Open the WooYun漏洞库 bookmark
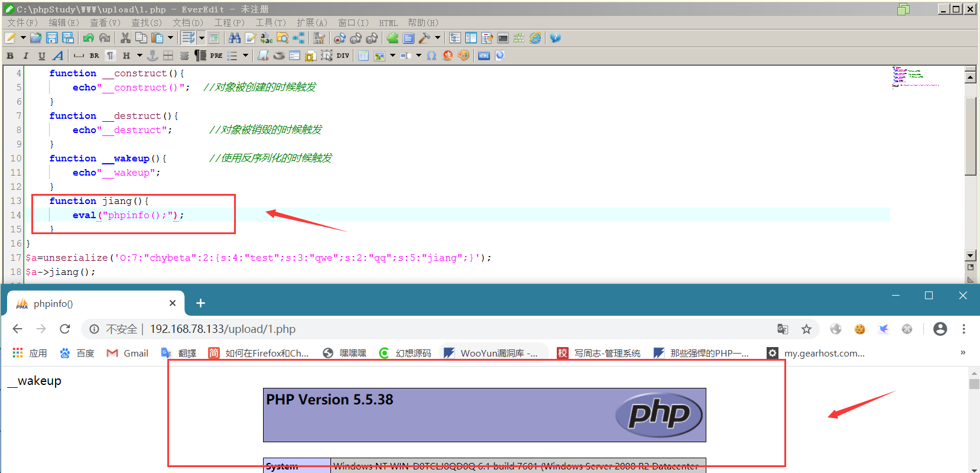Screen dimensions: 980x473 pyautogui.click(x=491, y=353)
